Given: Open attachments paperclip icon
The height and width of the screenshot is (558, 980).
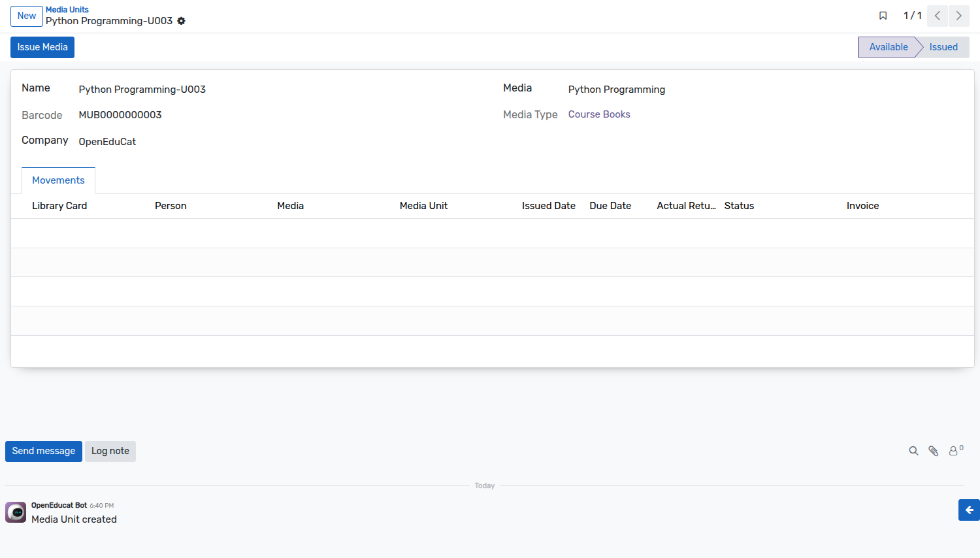Looking at the screenshot, I should coord(934,451).
